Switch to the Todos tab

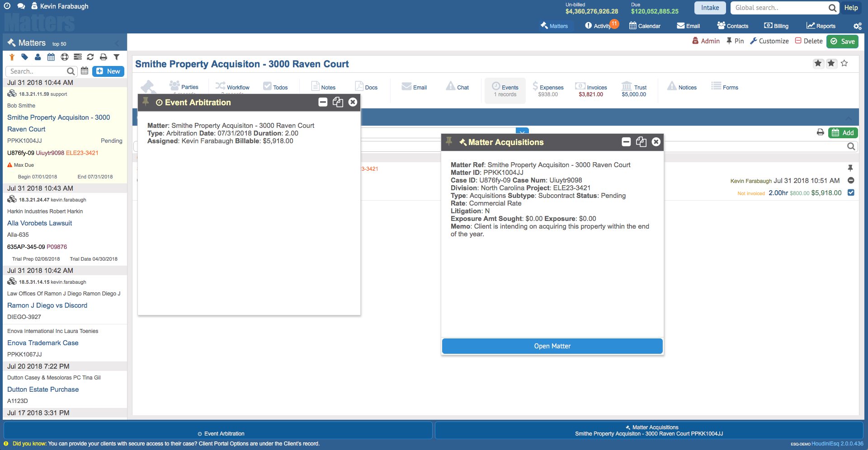(x=275, y=87)
